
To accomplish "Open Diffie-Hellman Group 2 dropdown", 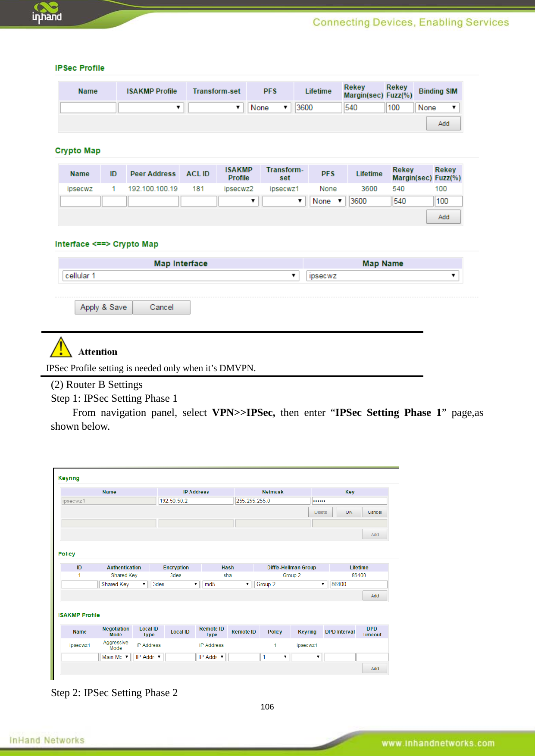I will (x=291, y=584).
